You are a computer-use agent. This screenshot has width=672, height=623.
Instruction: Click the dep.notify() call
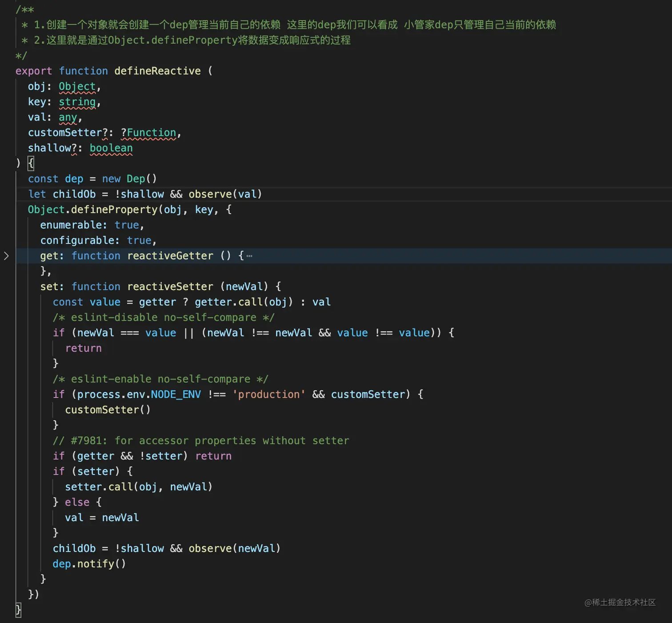point(89,564)
